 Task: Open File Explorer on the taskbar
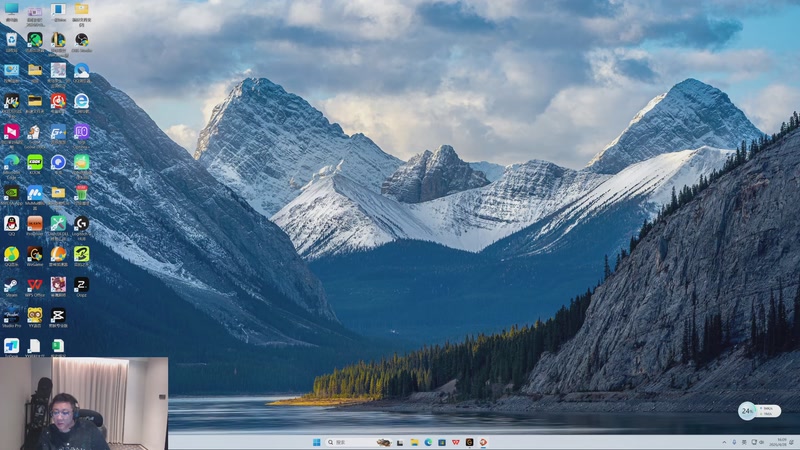[x=414, y=442]
